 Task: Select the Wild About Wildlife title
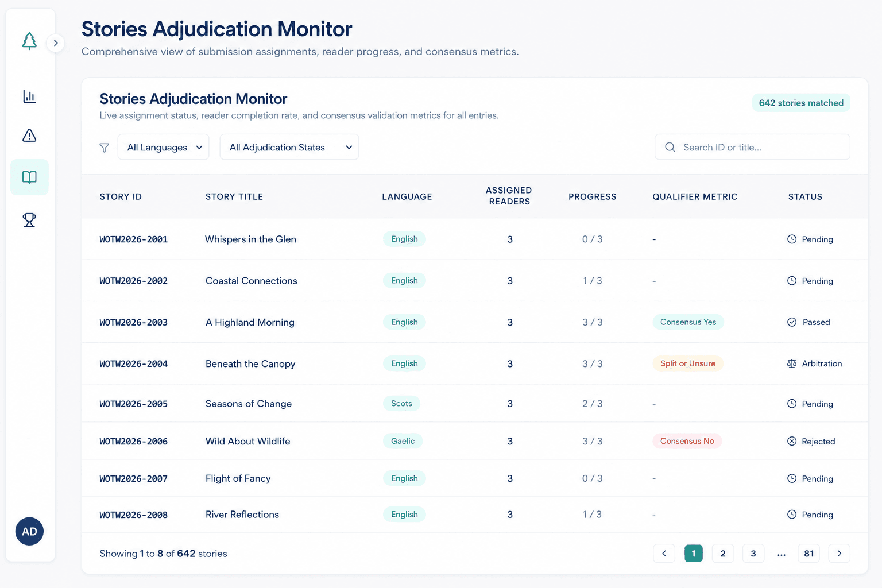(x=248, y=441)
